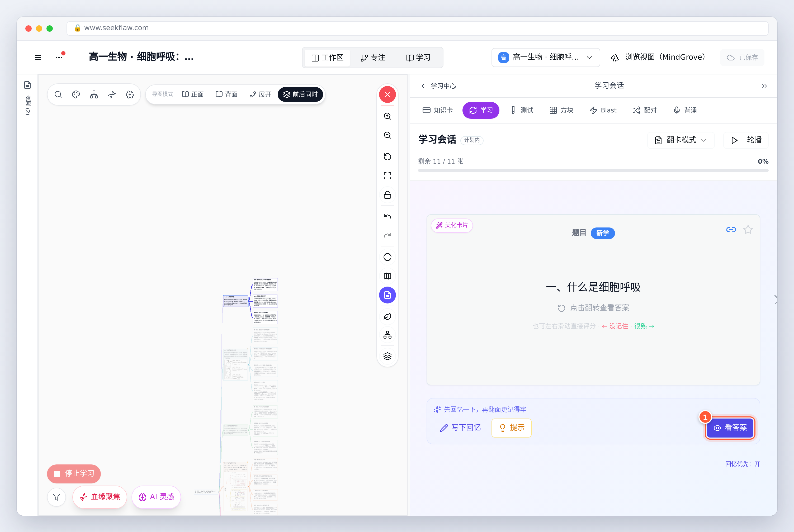
Task: Open the color palette theme icon
Action: click(76, 94)
